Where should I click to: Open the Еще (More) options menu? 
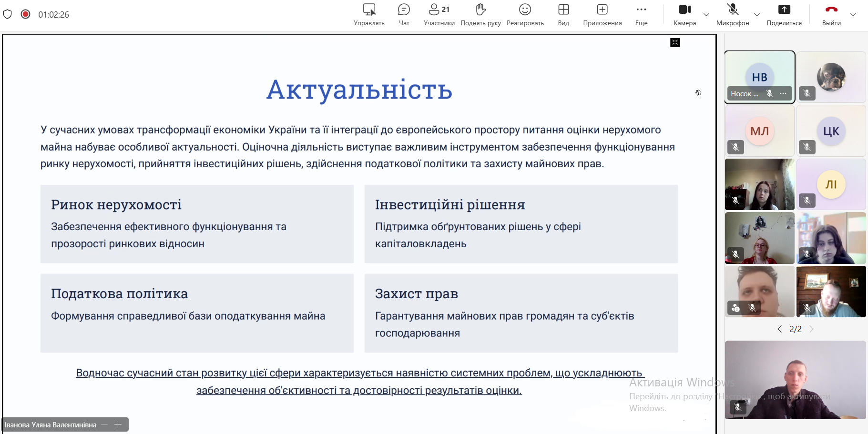click(x=641, y=14)
